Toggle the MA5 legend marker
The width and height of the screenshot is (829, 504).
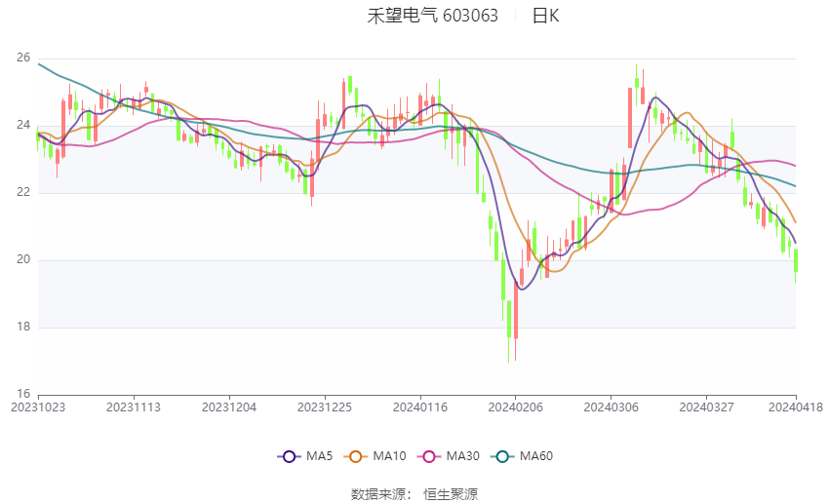click(x=290, y=456)
